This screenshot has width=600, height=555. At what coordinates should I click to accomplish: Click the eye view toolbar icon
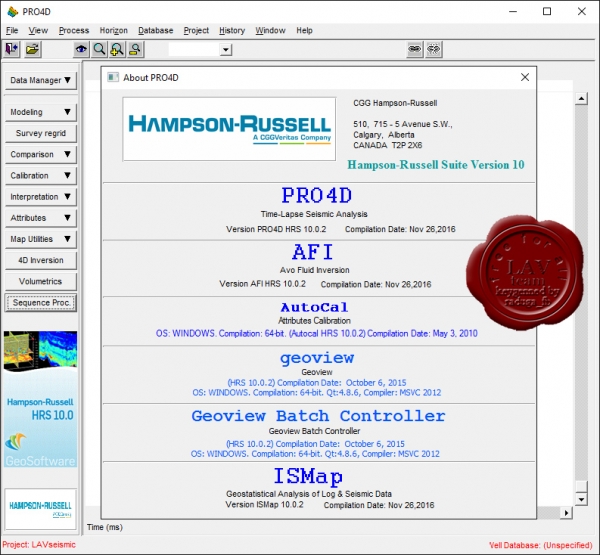click(81, 49)
